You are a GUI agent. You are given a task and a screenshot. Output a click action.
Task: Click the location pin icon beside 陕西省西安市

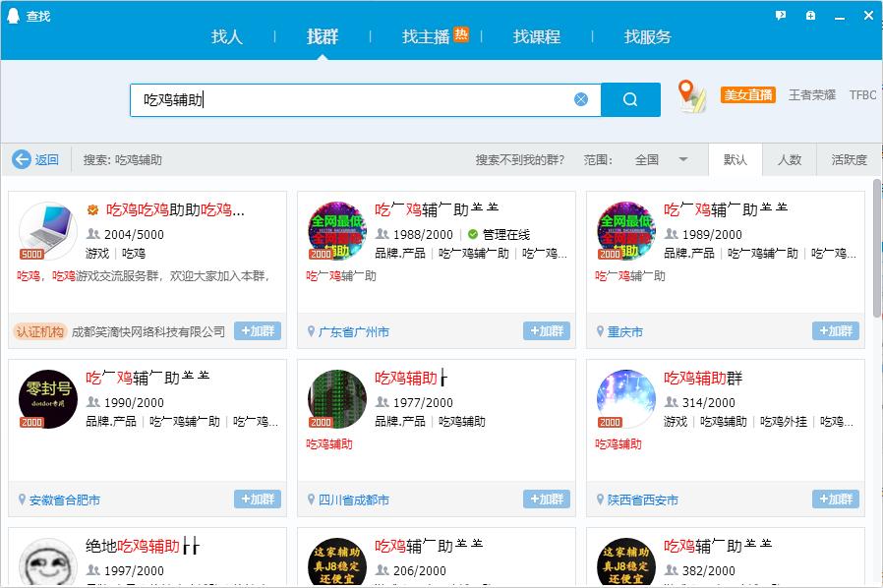[x=599, y=500]
